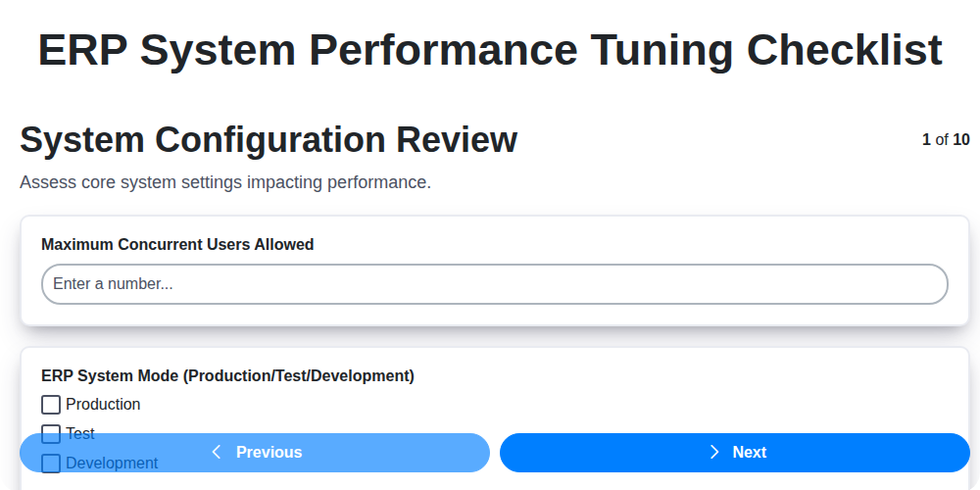This screenshot has width=980, height=490.
Task: Click the System Configuration Review heading
Action: 269,140
